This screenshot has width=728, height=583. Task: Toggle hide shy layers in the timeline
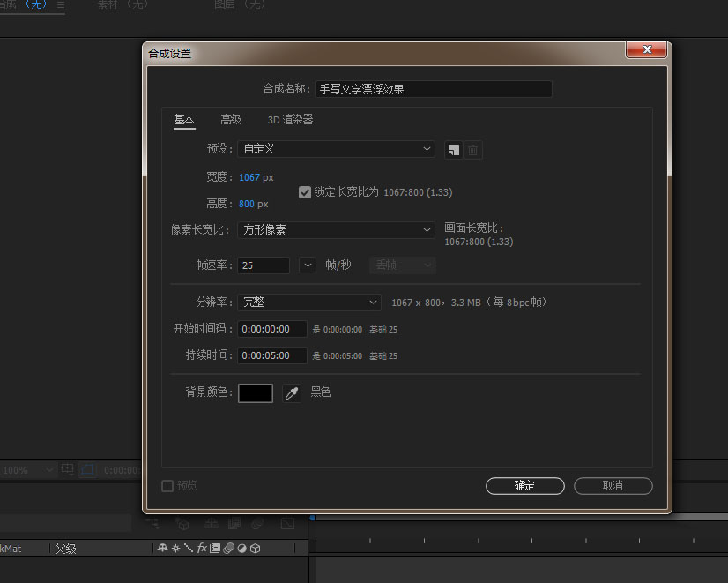pyautogui.click(x=212, y=524)
